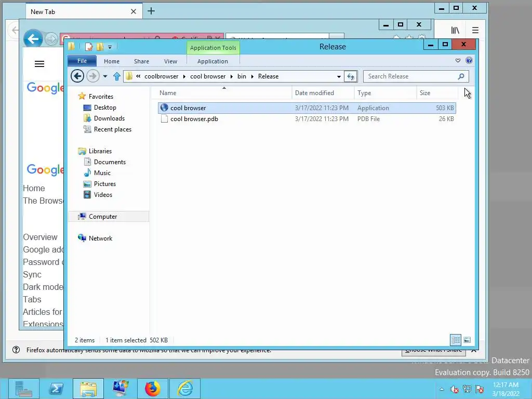Close the Firefox New Tab tab
Viewport: 532px width, 399px height.
(134, 11)
